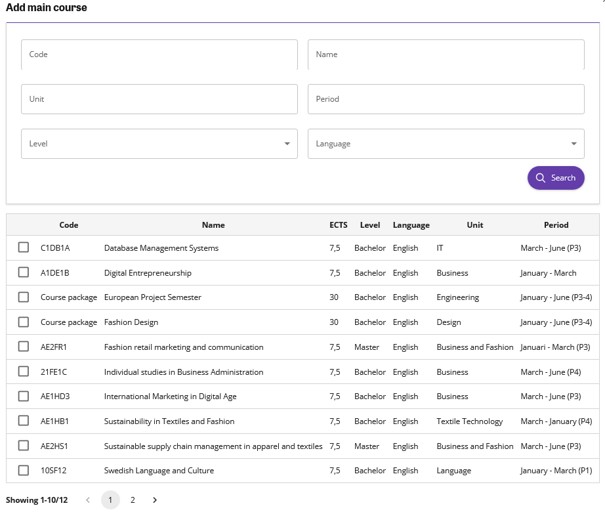The width and height of the screenshot is (605, 514).
Task: Click Fashion Design course name
Action: (131, 323)
